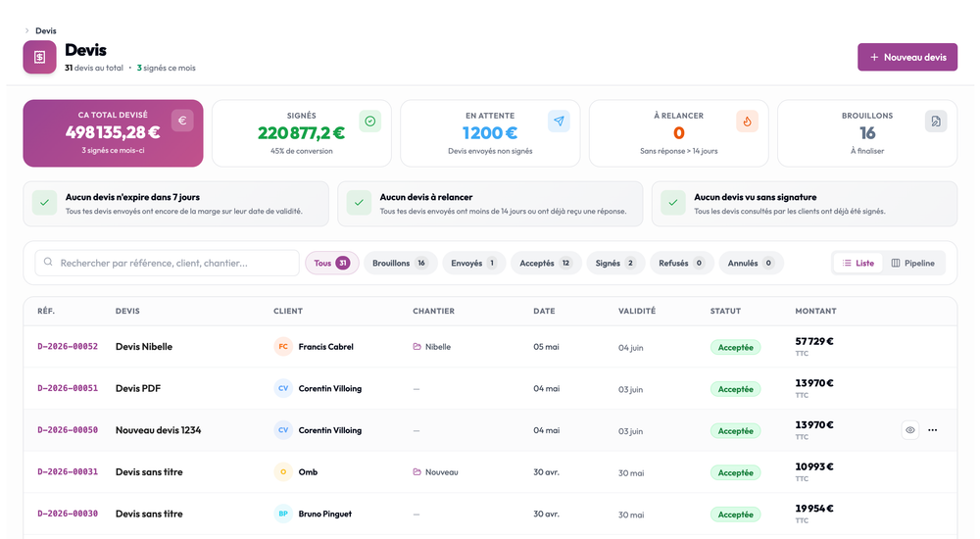Click the amount 57 729 €
Screen dimensions: 980x539
[x=814, y=341]
